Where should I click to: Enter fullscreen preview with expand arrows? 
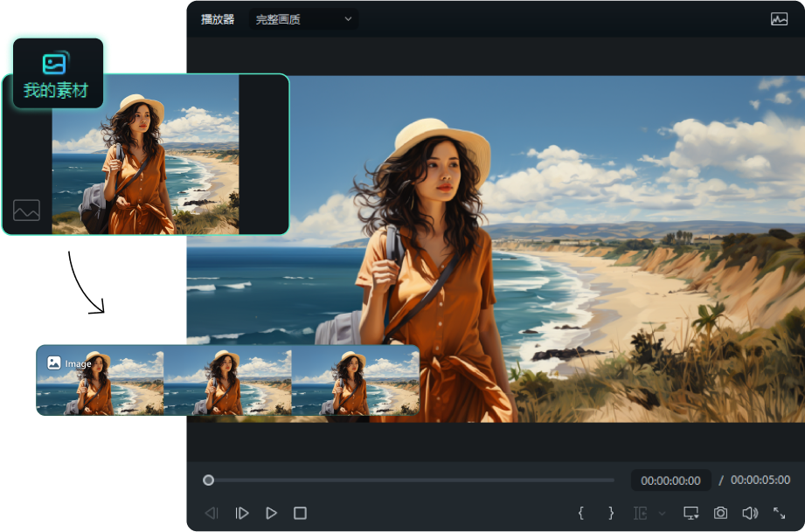[x=779, y=513]
